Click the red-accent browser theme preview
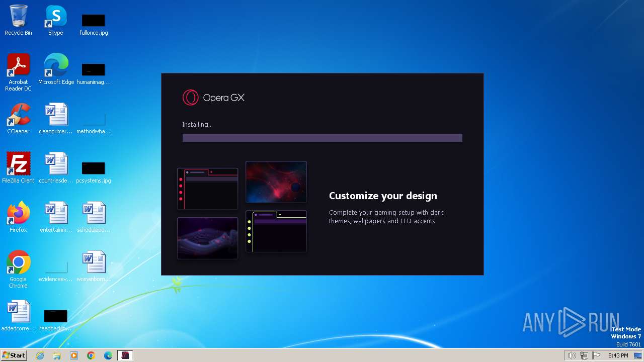This screenshot has width=644, height=362. click(x=207, y=189)
